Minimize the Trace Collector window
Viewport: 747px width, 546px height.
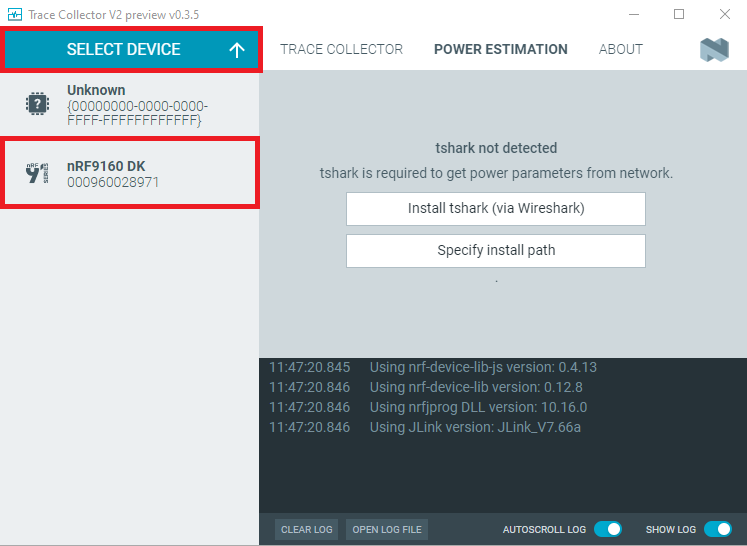[633, 14]
